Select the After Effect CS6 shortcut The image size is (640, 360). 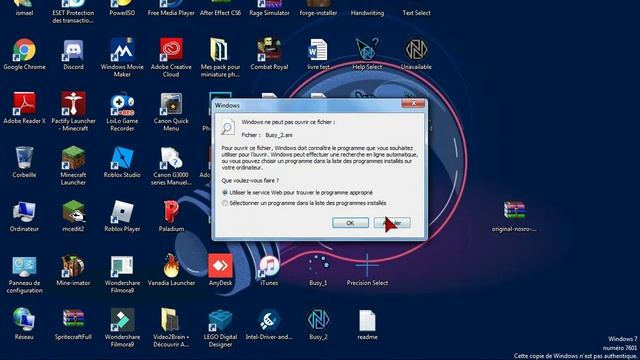(220, 8)
